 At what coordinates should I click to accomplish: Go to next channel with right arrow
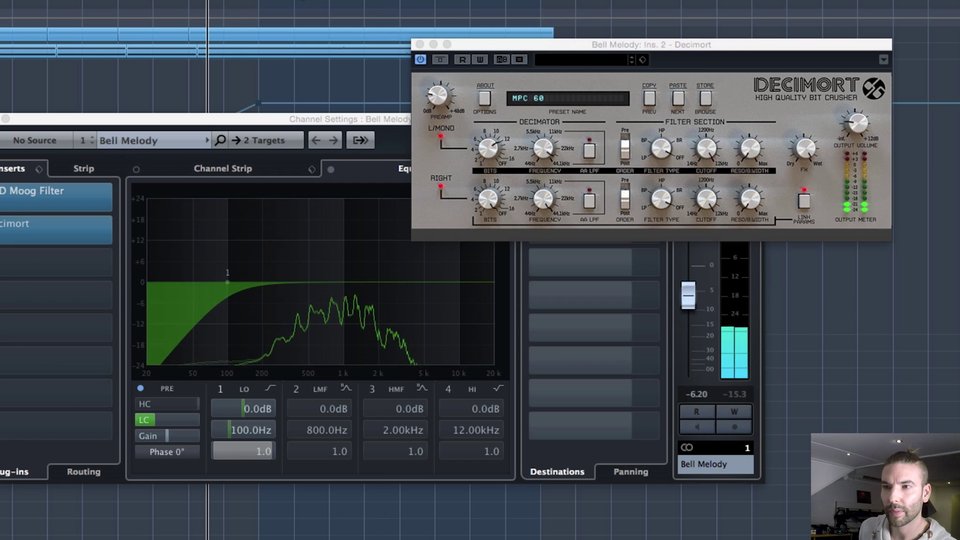point(333,140)
